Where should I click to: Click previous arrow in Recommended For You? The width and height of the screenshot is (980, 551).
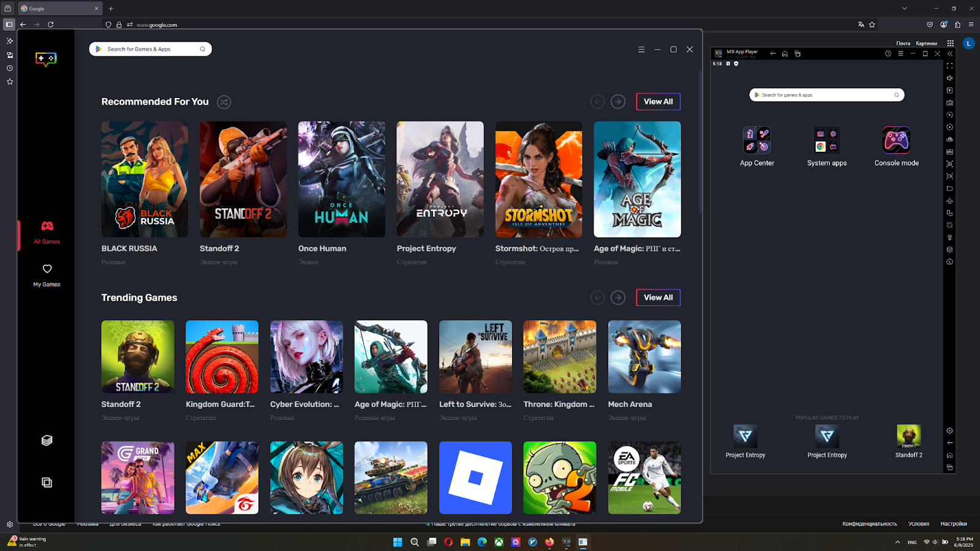597,102
